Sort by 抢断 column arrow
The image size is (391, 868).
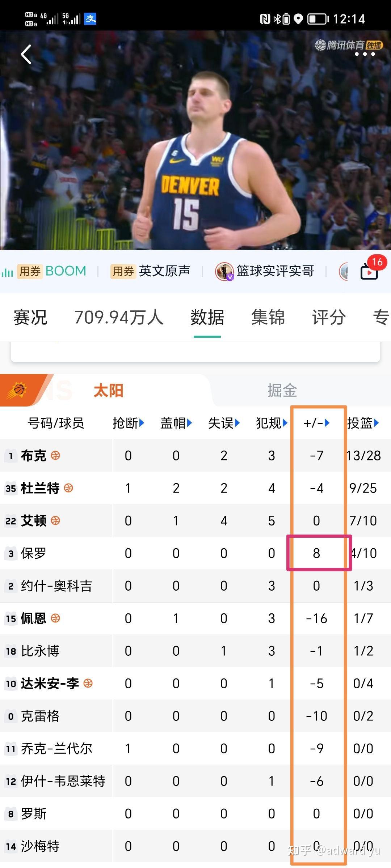(x=142, y=423)
